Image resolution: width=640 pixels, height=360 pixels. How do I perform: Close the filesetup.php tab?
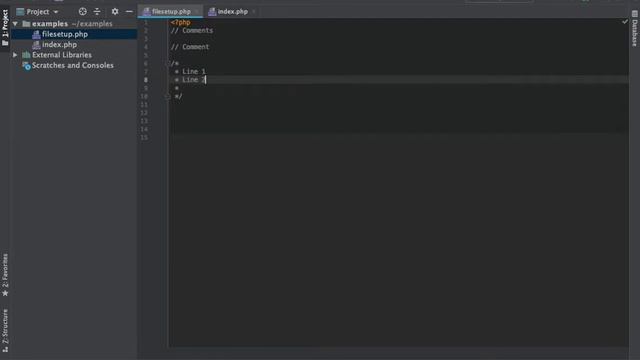click(197, 12)
